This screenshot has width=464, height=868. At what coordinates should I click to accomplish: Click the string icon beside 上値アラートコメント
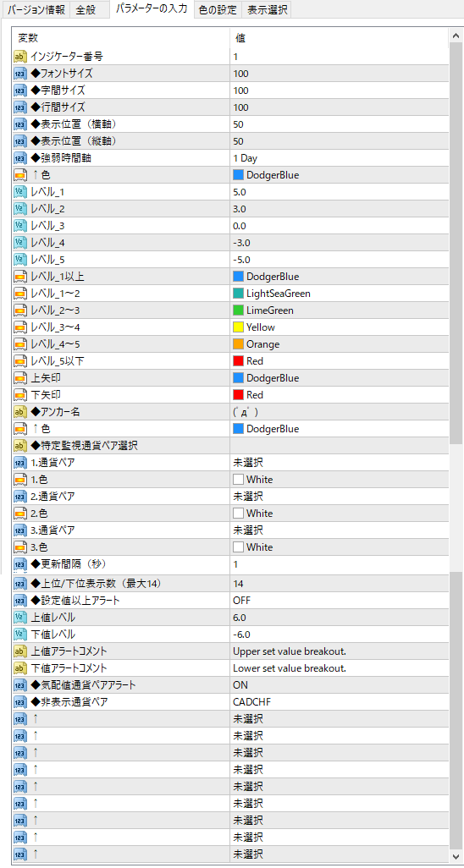(x=20, y=651)
